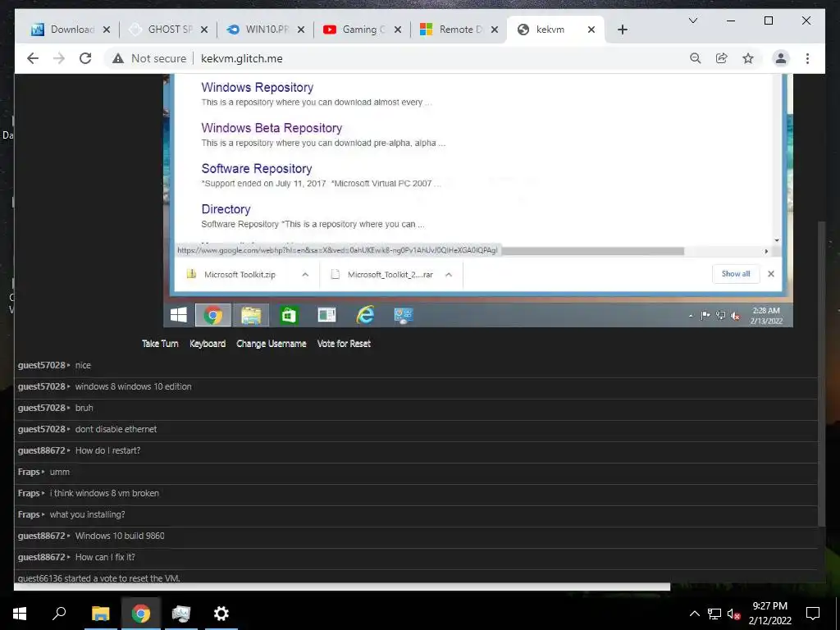Open Internet Explorer in VM taskbar
This screenshot has width=840, height=630.
coord(365,315)
